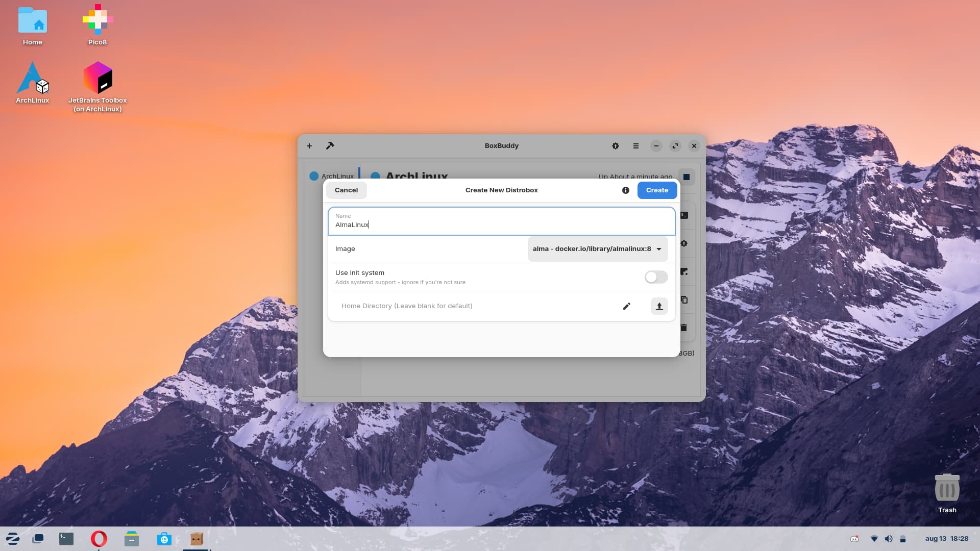Open the BoxBuddy hamburger menu
This screenshot has height=551, width=980.
636,146
